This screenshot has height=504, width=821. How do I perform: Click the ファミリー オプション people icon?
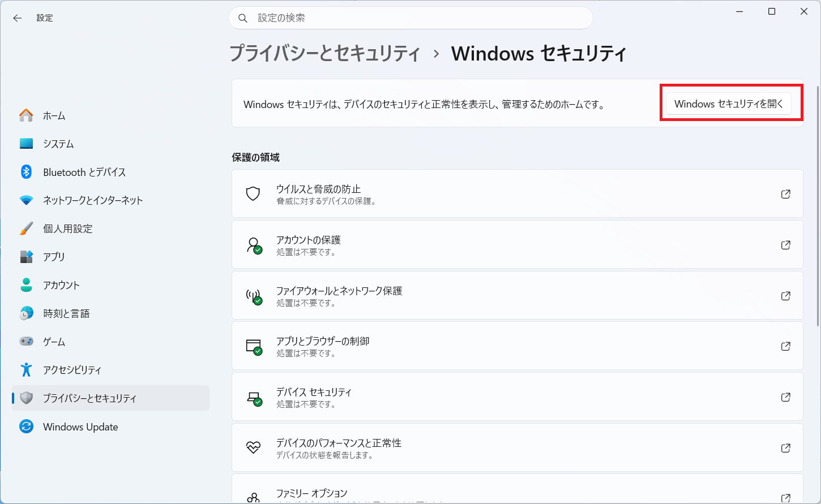click(x=253, y=498)
